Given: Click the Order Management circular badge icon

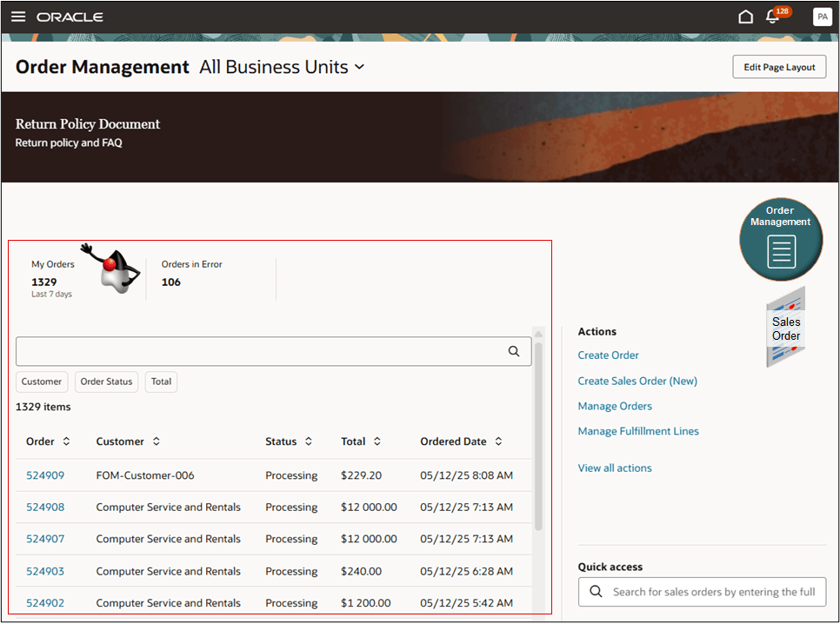Looking at the screenshot, I should click(781, 239).
